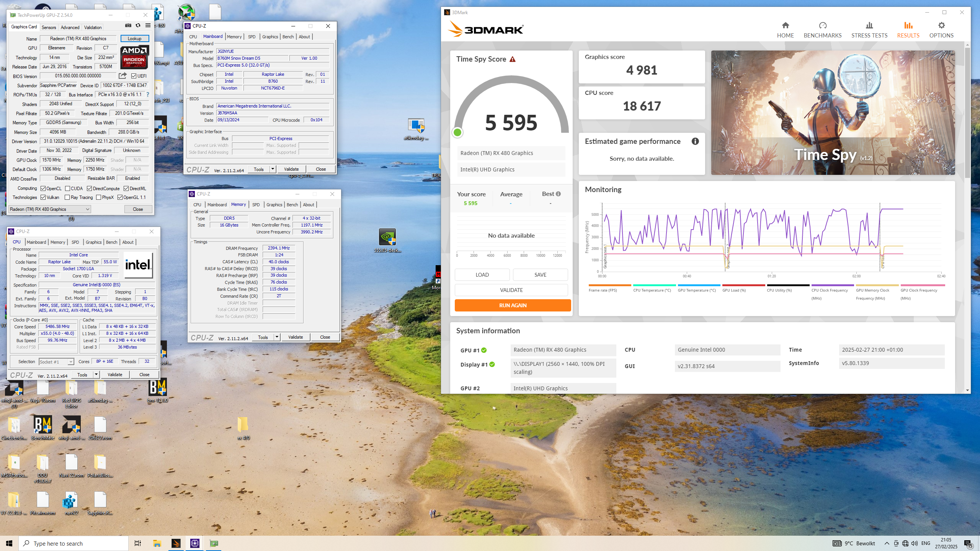Toggle the Vulkan checkbox

[x=43, y=197]
